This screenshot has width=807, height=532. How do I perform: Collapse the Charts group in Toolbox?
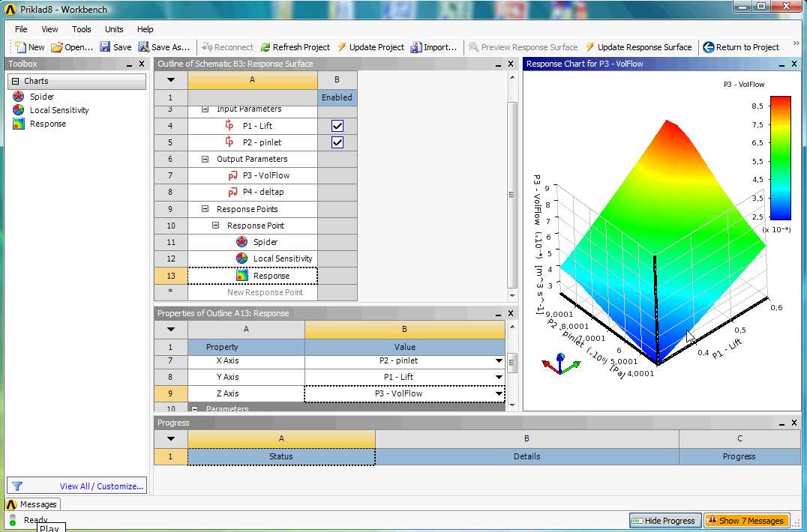[x=16, y=81]
